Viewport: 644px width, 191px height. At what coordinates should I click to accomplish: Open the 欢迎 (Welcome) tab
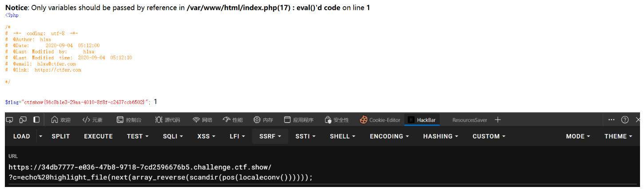click(61, 120)
